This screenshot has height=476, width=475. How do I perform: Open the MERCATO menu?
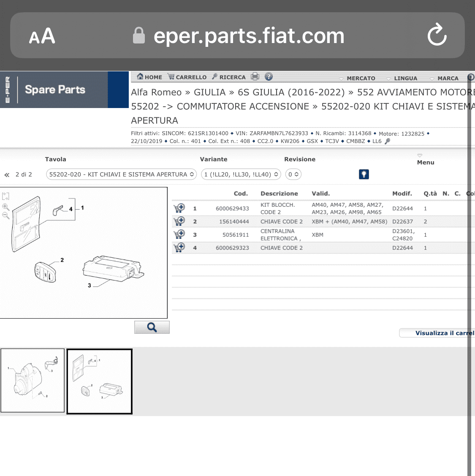(357, 78)
